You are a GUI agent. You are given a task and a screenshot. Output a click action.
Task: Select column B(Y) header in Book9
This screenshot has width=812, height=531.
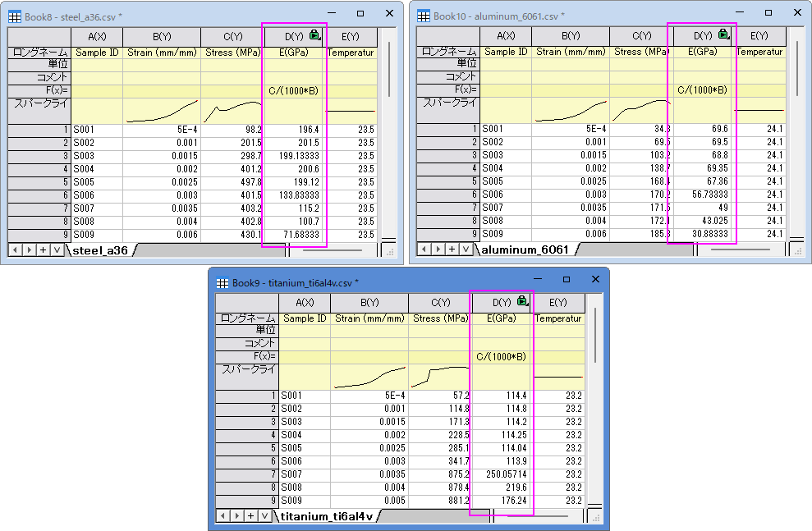[369, 302]
